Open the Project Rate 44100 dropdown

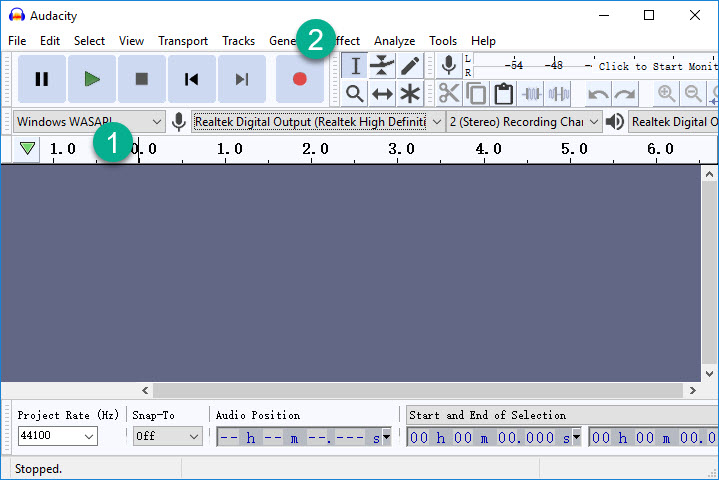tap(58, 436)
